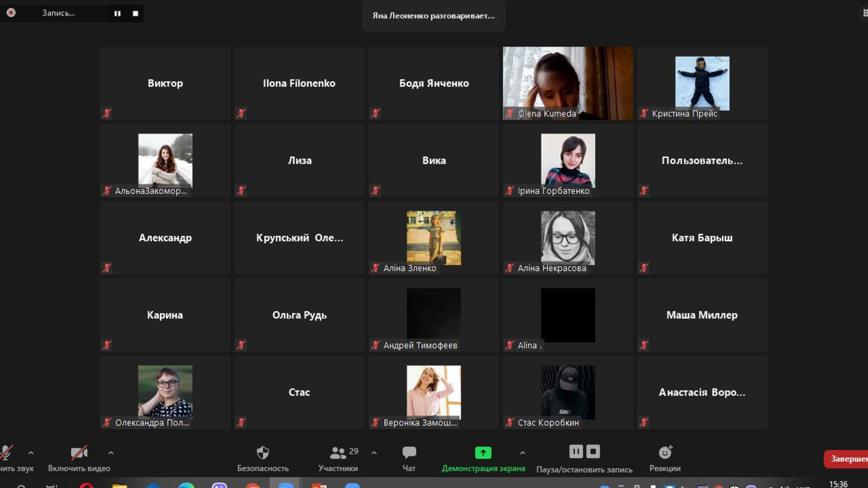Viewport: 868px width, 488px height.
Task: Select Кристина Прейс participant tile
Action: (x=702, y=83)
